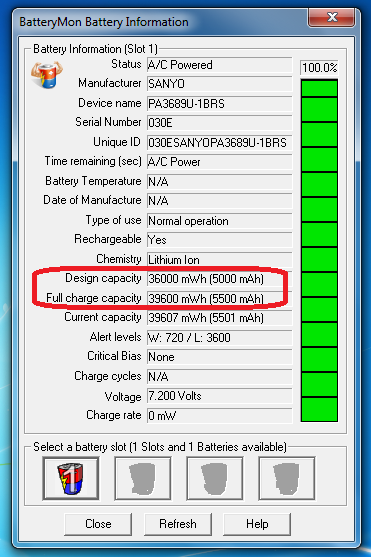Click the 'Charge rate' label text
This screenshot has height=557, width=371.
click(114, 415)
